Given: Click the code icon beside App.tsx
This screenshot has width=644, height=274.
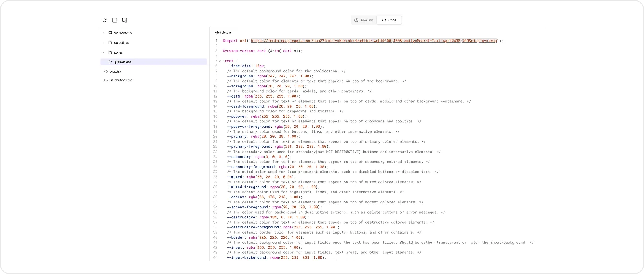Looking at the screenshot, I should click(x=106, y=71).
